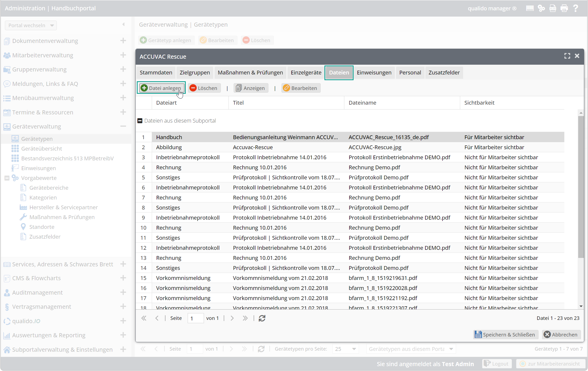
Task: Open Hersteller & Servicepartner item
Action: [x=63, y=207]
